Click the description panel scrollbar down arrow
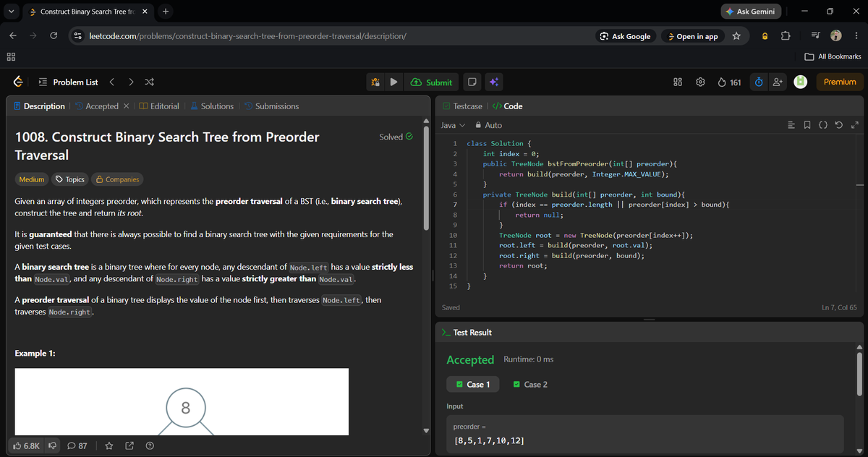 pos(426,430)
